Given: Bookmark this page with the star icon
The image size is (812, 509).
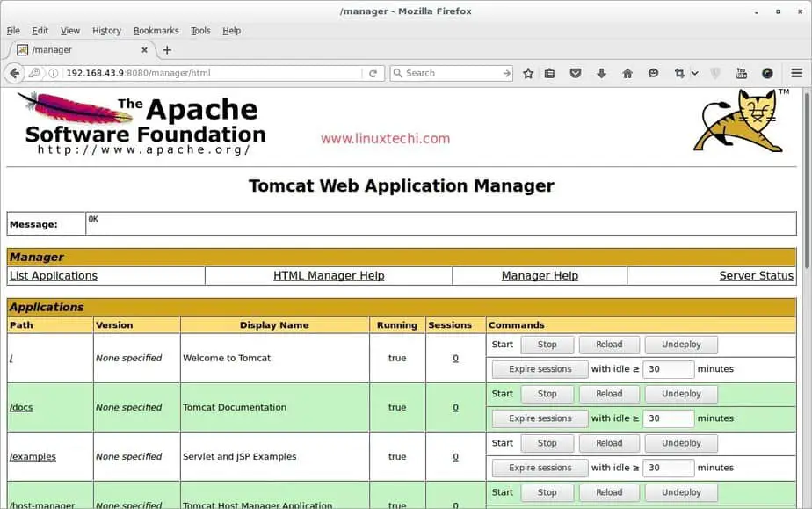Looking at the screenshot, I should 527,74.
